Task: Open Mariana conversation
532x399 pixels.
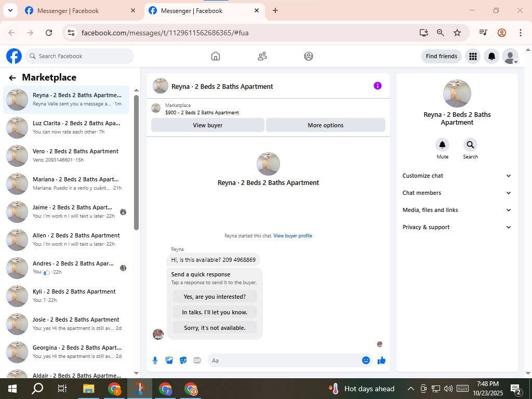Action: (x=66, y=183)
